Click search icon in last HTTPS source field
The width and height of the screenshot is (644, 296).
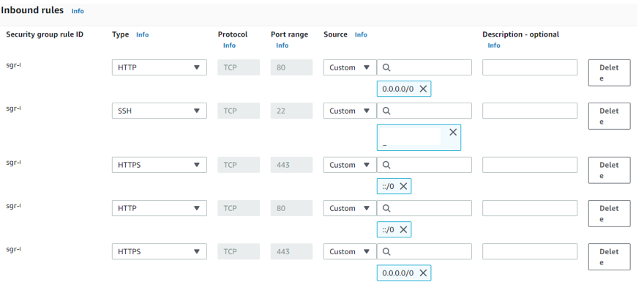pos(387,252)
